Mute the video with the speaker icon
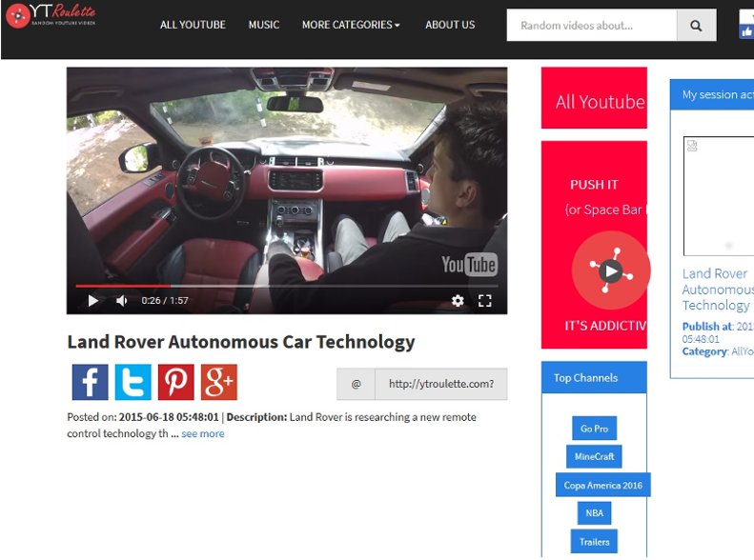 pyautogui.click(x=122, y=301)
